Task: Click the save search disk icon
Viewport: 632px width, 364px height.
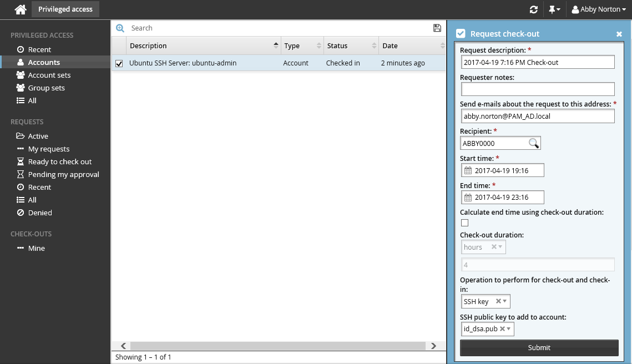Action: pyautogui.click(x=437, y=28)
